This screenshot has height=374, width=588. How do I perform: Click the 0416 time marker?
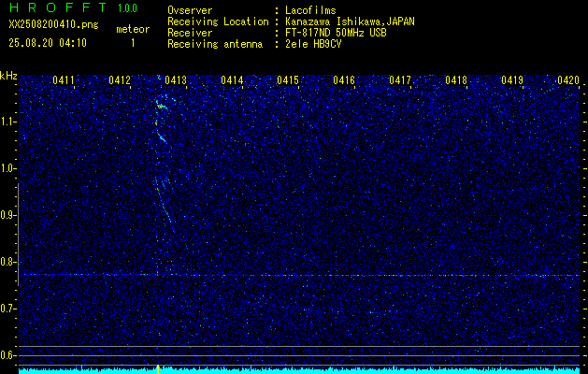[344, 80]
